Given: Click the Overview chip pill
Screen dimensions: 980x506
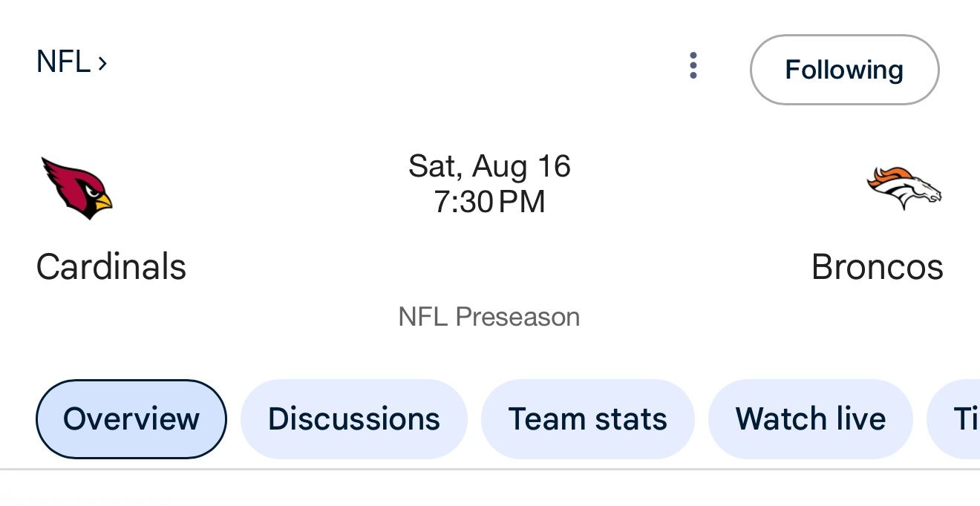Looking at the screenshot, I should tap(131, 418).
